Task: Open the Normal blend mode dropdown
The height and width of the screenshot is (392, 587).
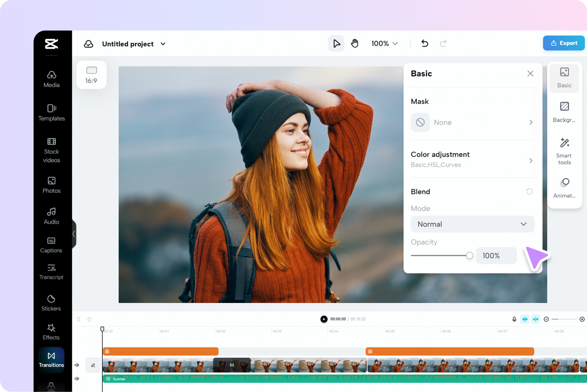Action: point(473,224)
